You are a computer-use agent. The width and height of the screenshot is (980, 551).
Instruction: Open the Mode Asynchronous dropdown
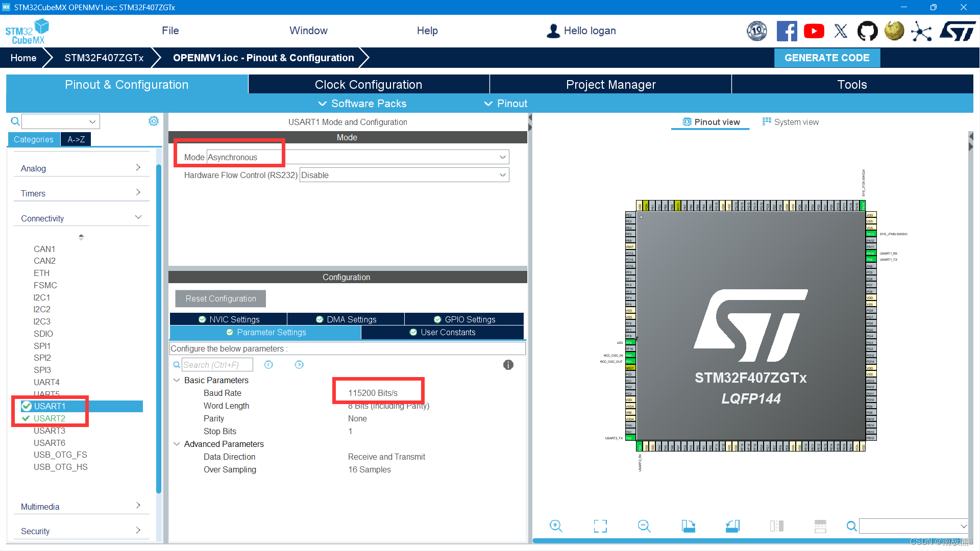[357, 157]
